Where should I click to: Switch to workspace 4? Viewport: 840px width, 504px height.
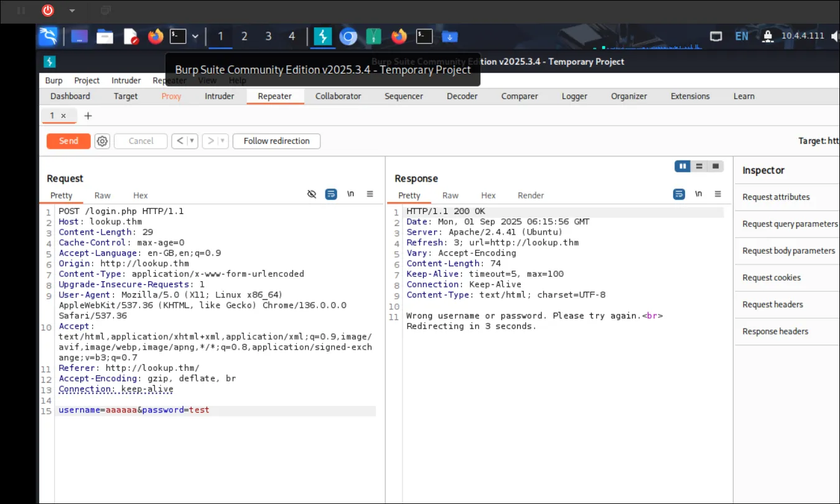tap(292, 37)
